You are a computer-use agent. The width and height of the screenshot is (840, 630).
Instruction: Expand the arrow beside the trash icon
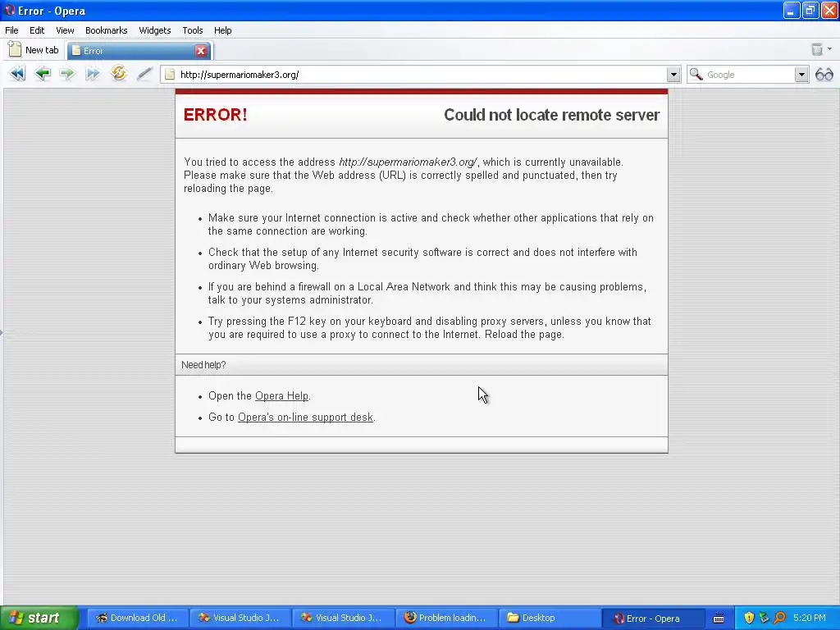(x=830, y=49)
